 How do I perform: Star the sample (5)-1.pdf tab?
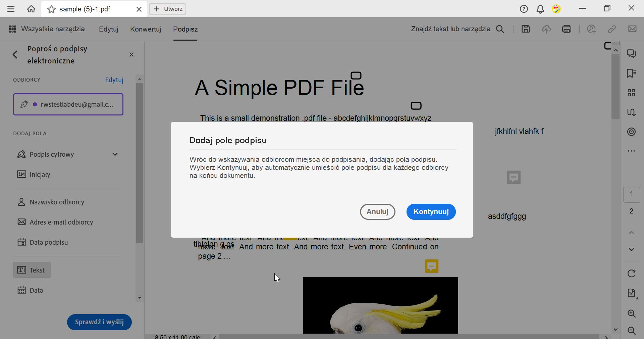click(51, 9)
